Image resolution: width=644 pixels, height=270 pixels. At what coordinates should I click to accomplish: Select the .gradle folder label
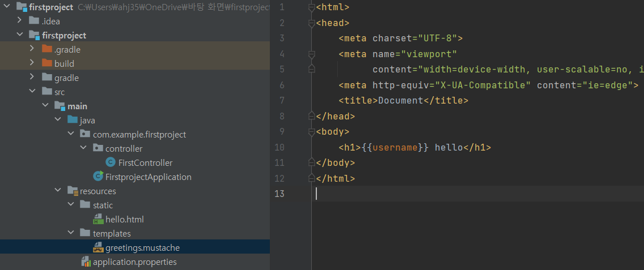67,50
